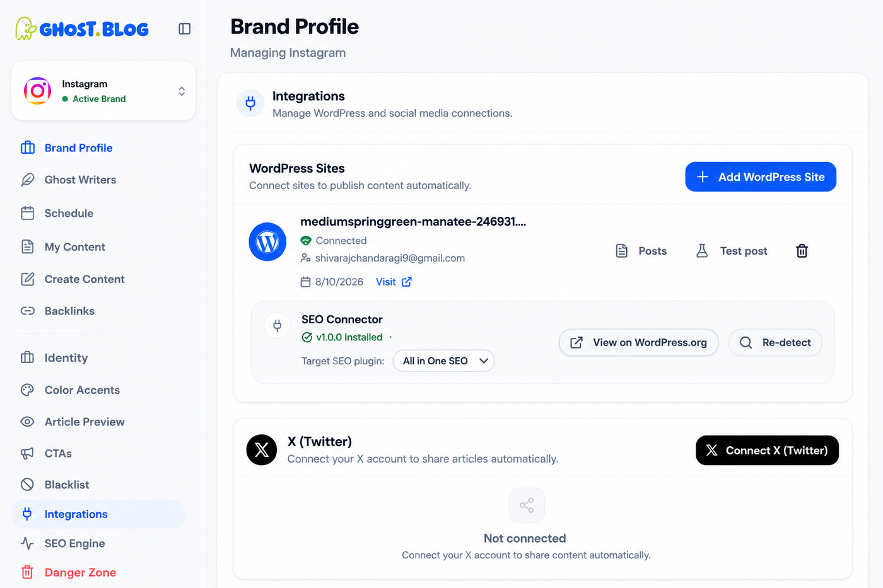Image resolution: width=883 pixels, height=588 pixels.
Task: Click View on WordPress.org
Action: [x=638, y=342]
